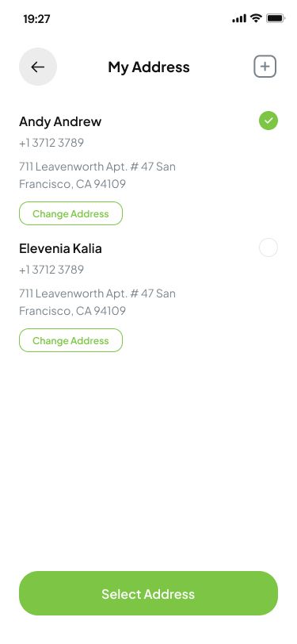The width and height of the screenshot is (297, 644).
Task: Tap the My Address page title
Action: pos(149,67)
